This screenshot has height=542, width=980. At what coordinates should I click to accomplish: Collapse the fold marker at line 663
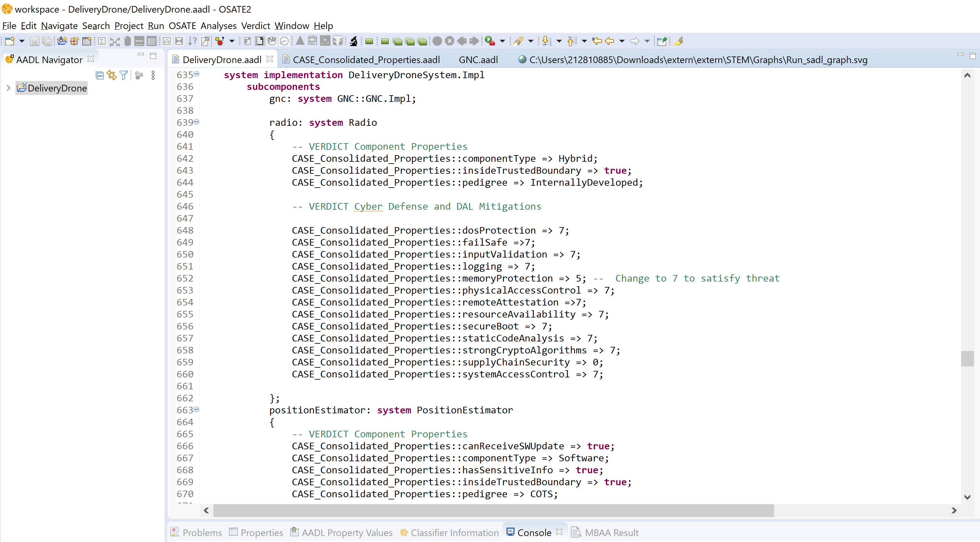(x=197, y=409)
